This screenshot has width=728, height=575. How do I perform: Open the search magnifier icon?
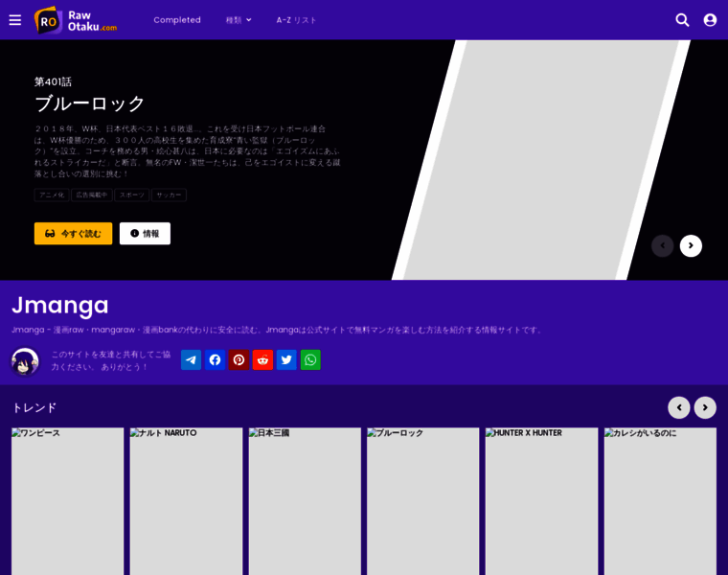coord(682,20)
